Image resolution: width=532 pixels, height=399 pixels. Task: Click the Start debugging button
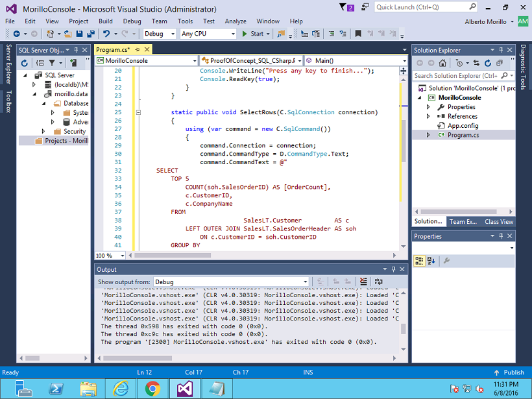[253, 34]
